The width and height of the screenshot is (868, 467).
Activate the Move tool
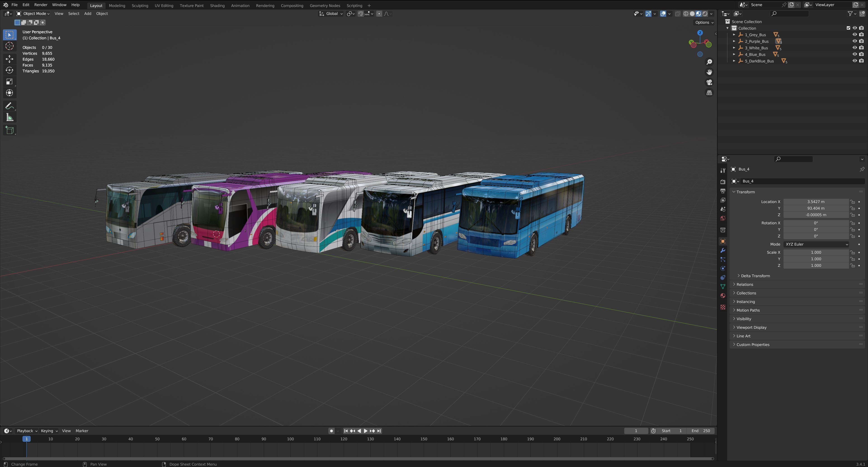9,59
